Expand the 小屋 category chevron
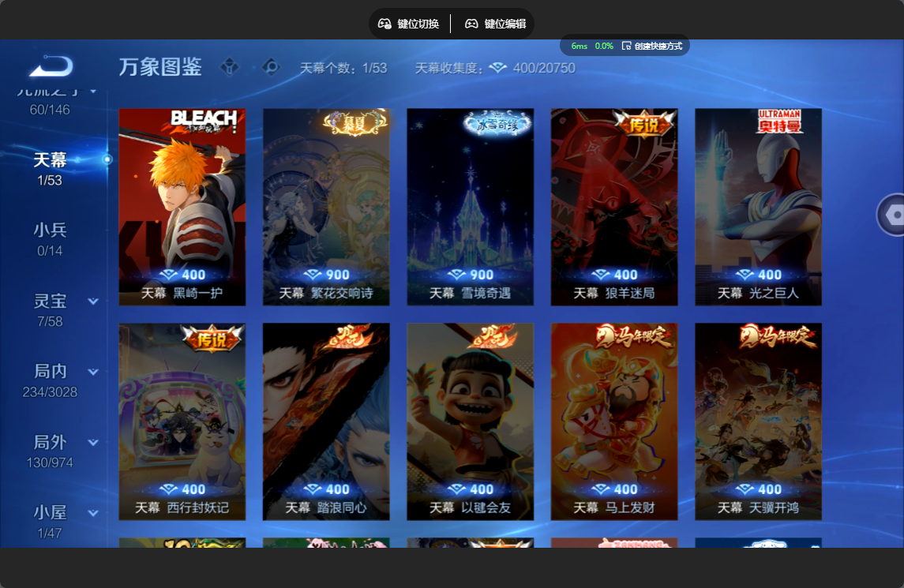Viewport: 904px width, 588px height. click(93, 513)
